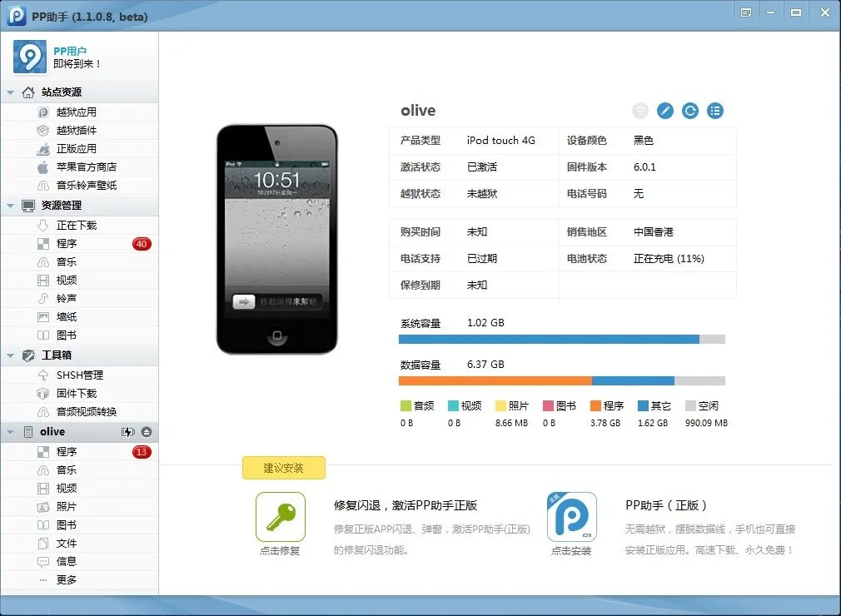This screenshot has height=616, width=841.
Task: Open 图书 under 资源管理
Action: coord(79,335)
